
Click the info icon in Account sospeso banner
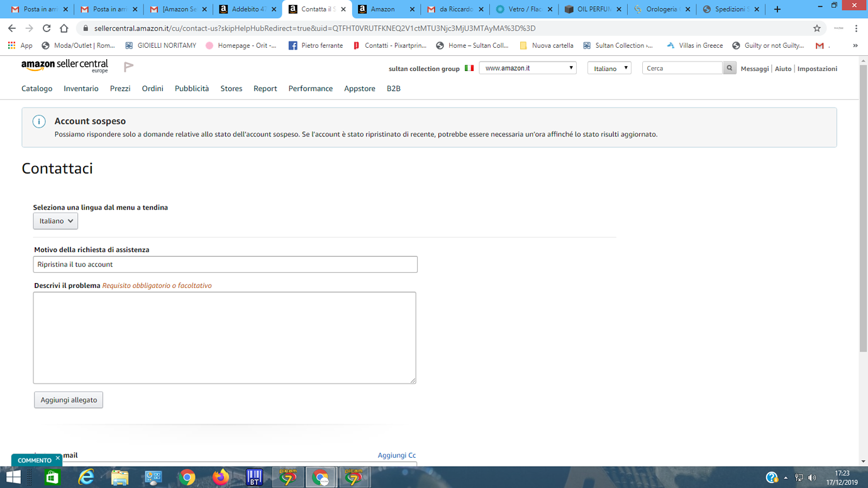click(x=39, y=121)
